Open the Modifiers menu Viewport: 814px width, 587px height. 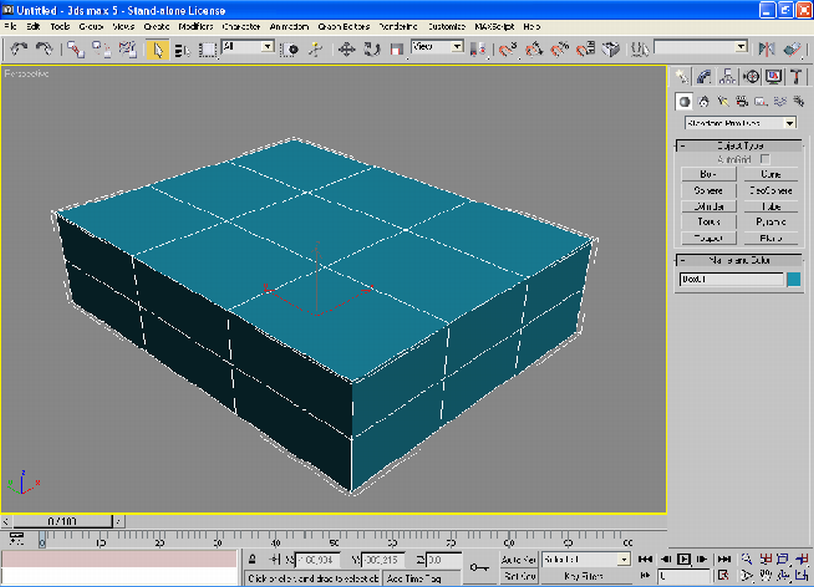196,25
